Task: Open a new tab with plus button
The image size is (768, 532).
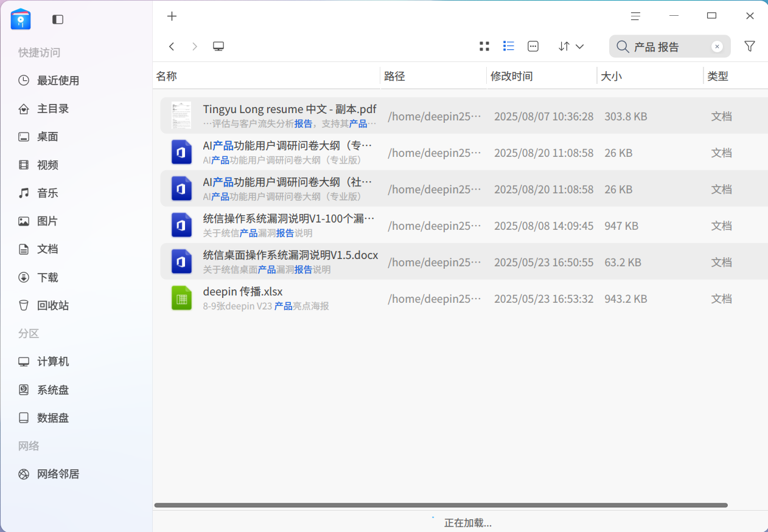Action: point(172,16)
